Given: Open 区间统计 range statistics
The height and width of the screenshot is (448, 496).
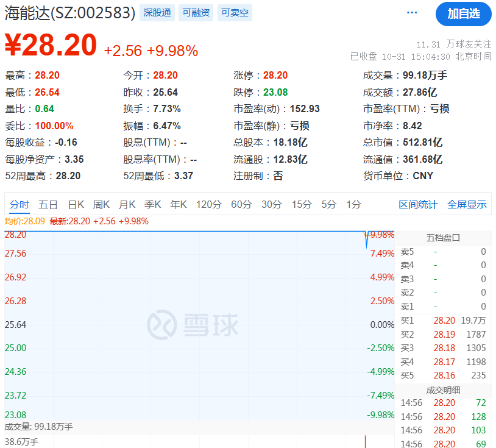Looking at the screenshot, I should pos(418,205).
